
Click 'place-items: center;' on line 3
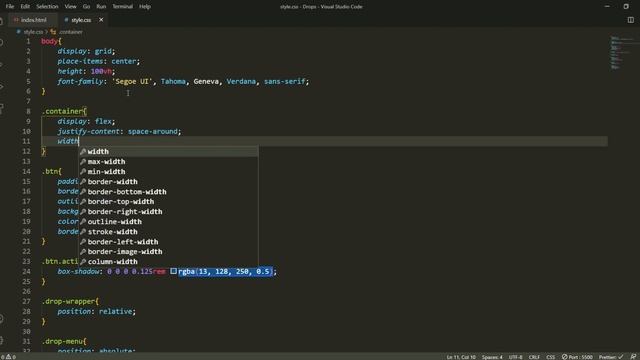[98, 61]
